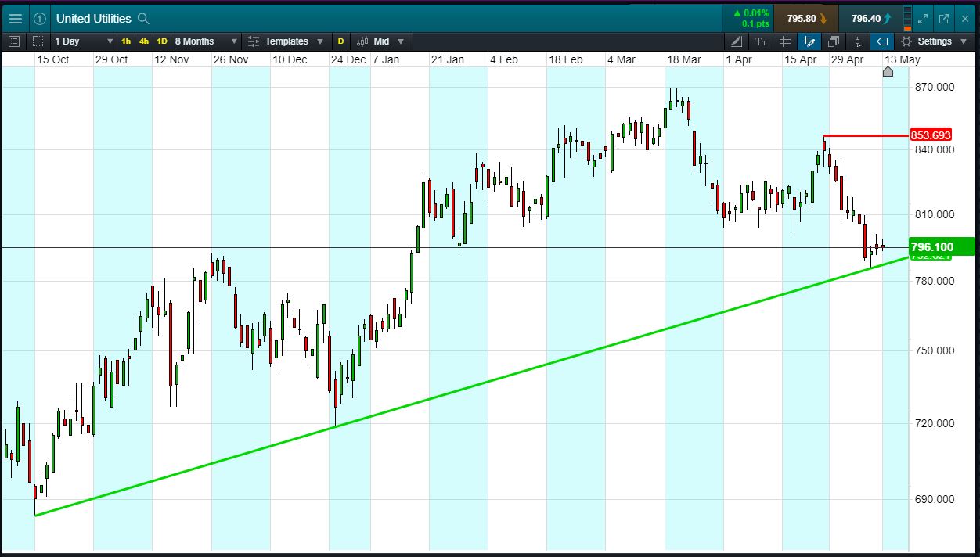Click the 24 Dec date label
980x557 pixels.
coord(348,59)
